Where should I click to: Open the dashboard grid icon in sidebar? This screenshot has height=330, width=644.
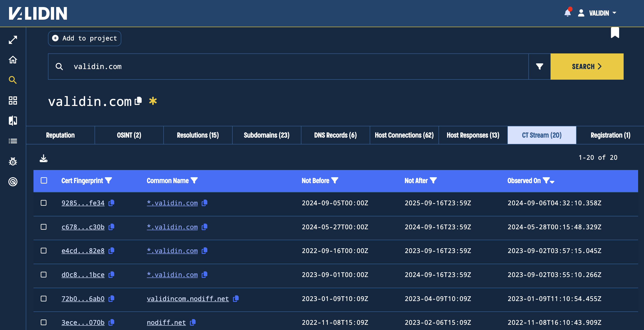click(13, 100)
